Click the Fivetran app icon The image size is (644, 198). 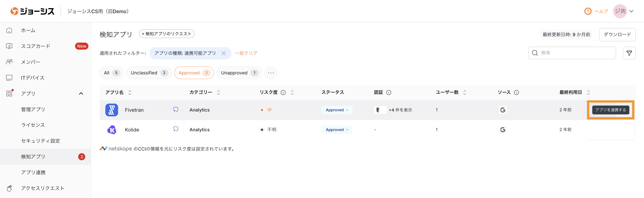click(x=111, y=110)
